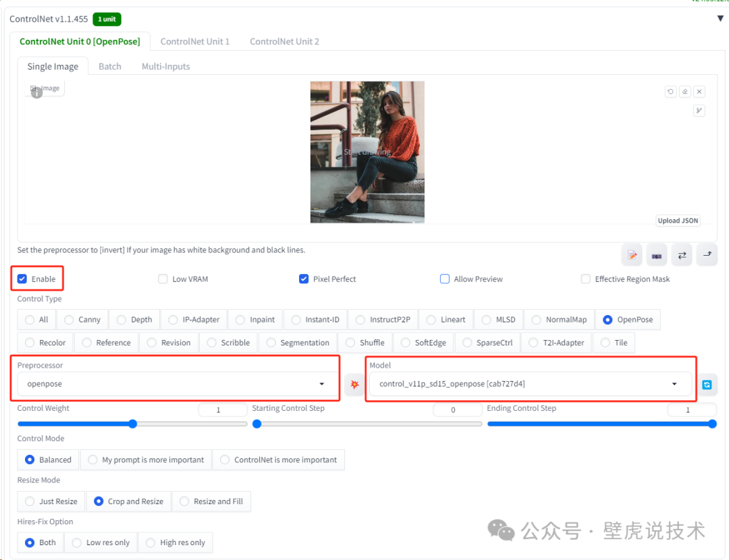Adjust the Control Weight slider
Image resolution: width=729 pixels, height=560 pixels.
pyautogui.click(x=132, y=424)
